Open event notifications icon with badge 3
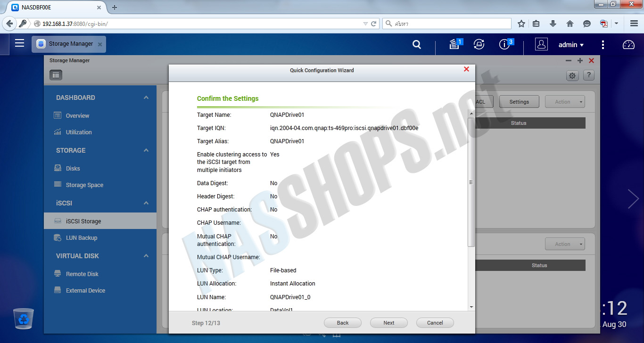 (505, 44)
